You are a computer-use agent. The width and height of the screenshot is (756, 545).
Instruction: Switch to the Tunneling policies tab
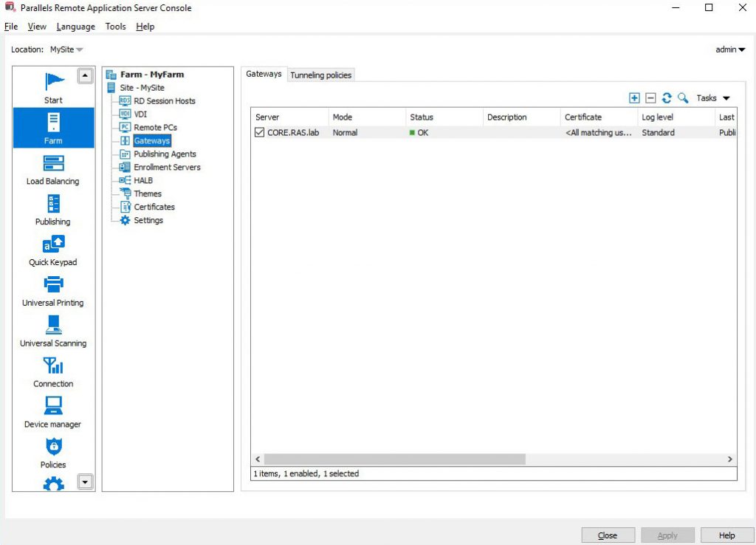click(320, 75)
